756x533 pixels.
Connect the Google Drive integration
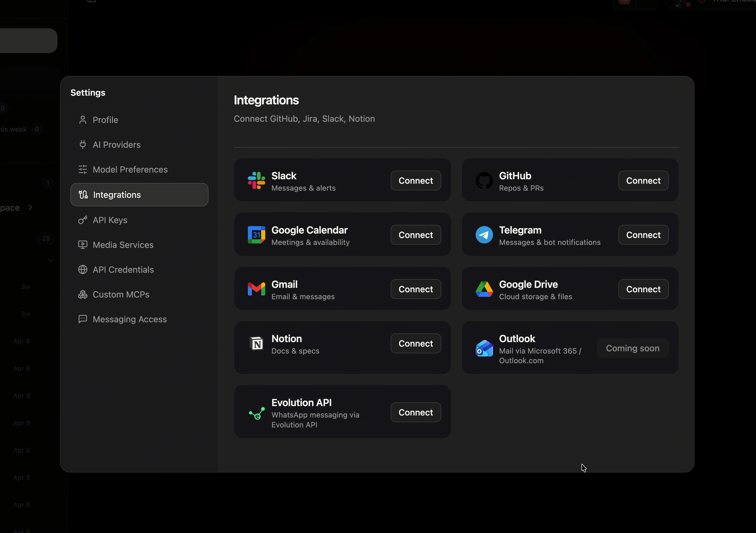tap(643, 289)
